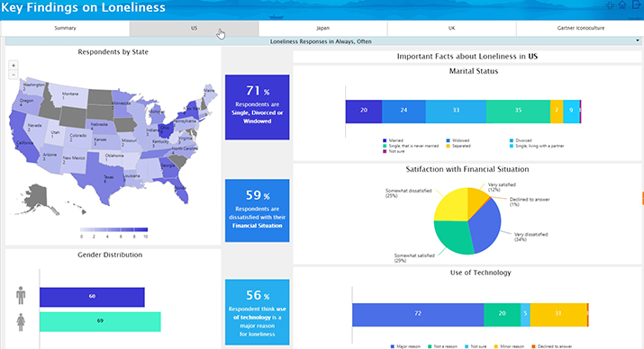Click the Minor reason segment showing 31
Image resolution: width=644 pixels, height=349 pixels.
point(558,315)
